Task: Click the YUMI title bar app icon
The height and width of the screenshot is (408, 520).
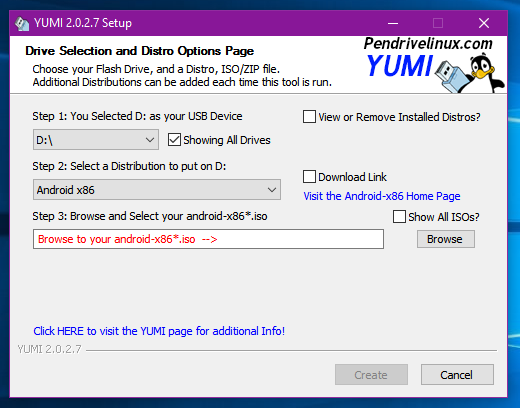Action: click(x=22, y=24)
